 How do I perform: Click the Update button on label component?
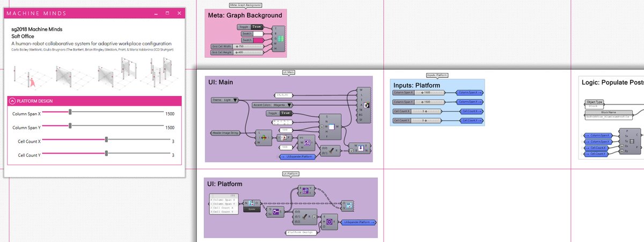pos(252,209)
